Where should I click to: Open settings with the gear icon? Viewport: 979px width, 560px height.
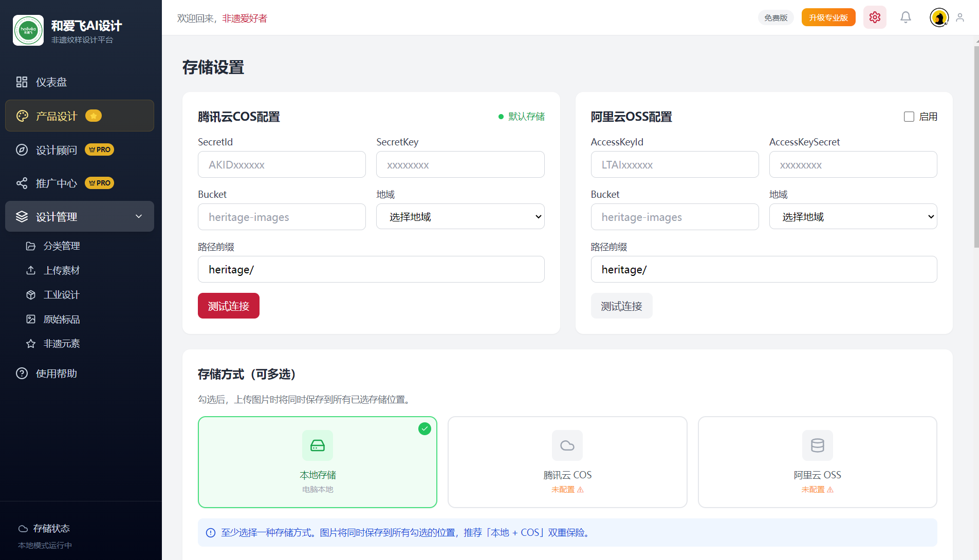[875, 17]
